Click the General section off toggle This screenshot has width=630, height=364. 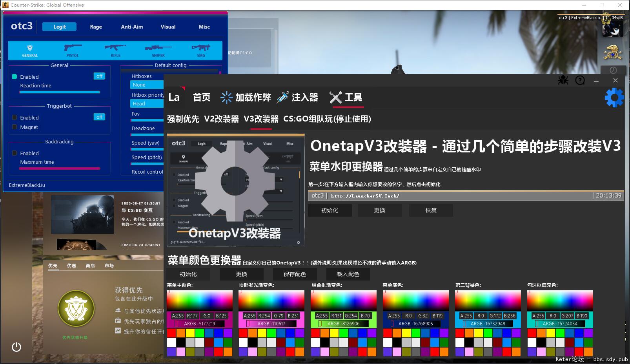tap(100, 76)
